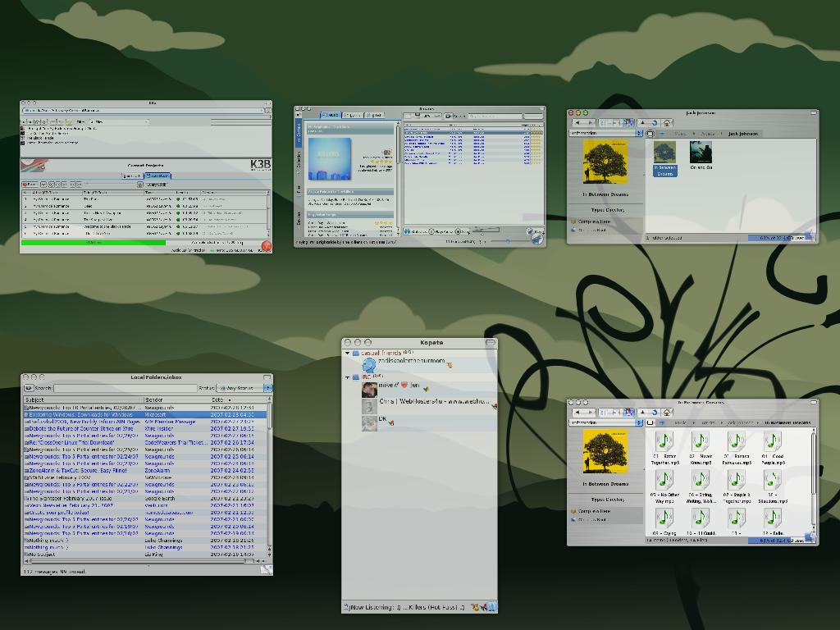Screen dimensions: 840x630
Task: Click album cover in Jack Johnson sidebar
Action: [605, 162]
